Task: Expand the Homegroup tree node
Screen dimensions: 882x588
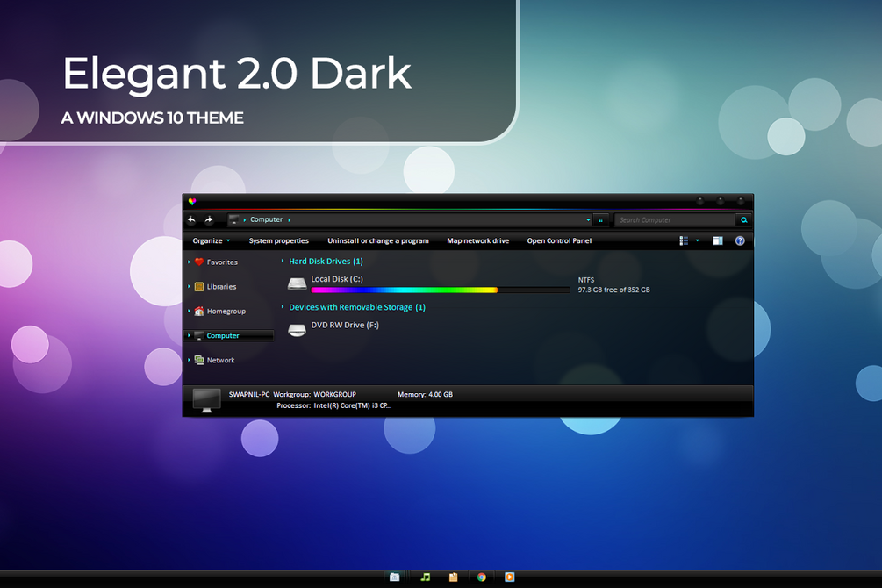Action: pyautogui.click(x=189, y=312)
